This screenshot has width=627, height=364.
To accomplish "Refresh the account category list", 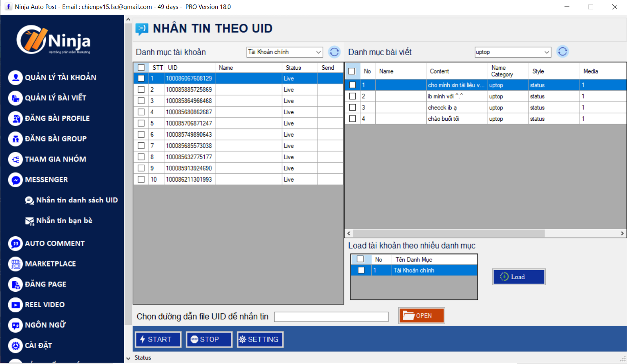I will coord(334,52).
